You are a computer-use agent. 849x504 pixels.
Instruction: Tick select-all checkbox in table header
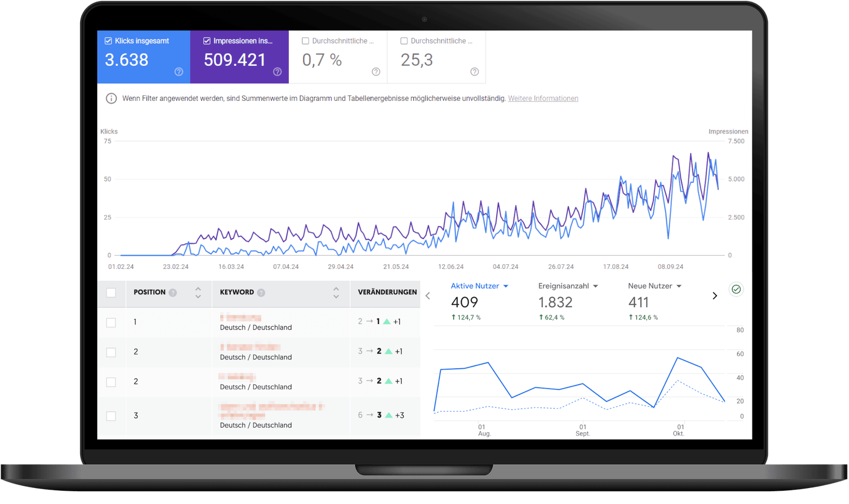point(111,293)
